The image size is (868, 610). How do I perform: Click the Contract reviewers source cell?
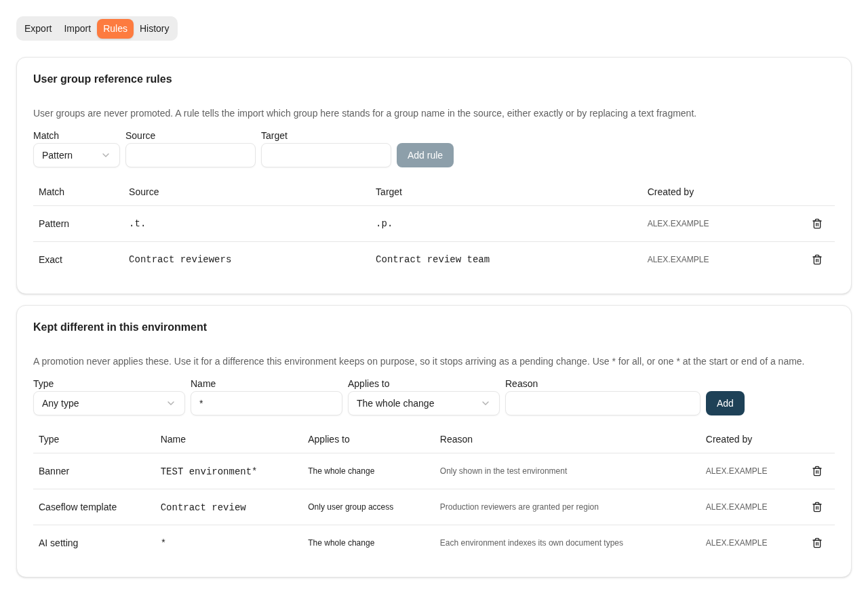click(180, 260)
